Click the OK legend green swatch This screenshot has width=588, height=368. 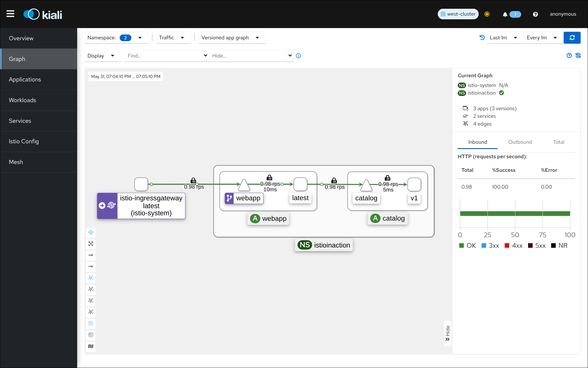tap(461, 245)
